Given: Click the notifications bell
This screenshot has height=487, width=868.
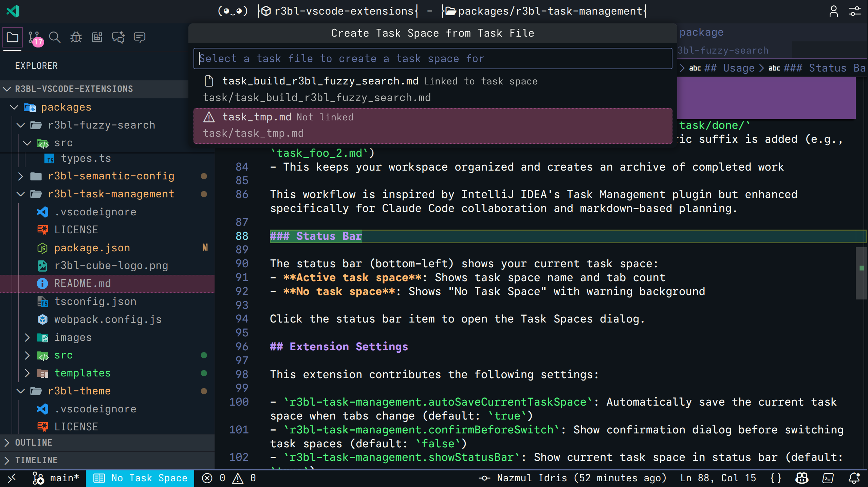Looking at the screenshot, I should click(x=854, y=478).
